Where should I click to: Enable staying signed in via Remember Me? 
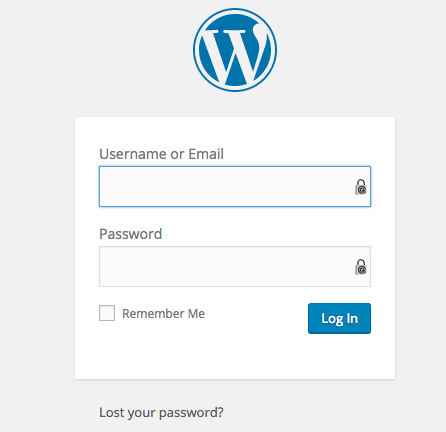point(107,313)
